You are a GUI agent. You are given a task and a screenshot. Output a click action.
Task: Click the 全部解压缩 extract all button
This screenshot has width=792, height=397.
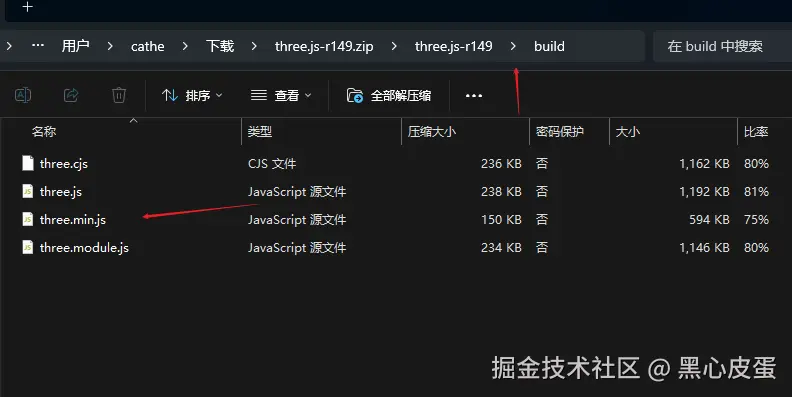pyautogui.click(x=389, y=95)
